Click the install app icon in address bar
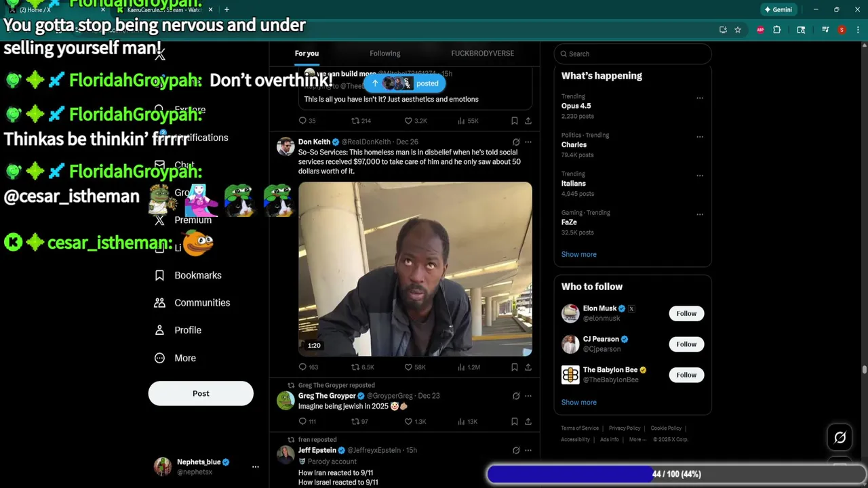This screenshot has height=488, width=868. (723, 30)
